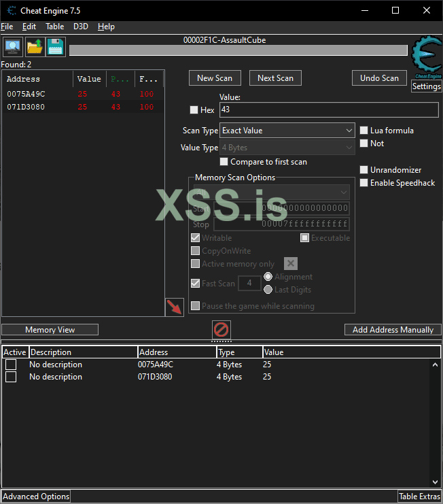Image resolution: width=443 pixels, height=504 pixels.
Task: Open the D3D menu
Action: (x=81, y=27)
